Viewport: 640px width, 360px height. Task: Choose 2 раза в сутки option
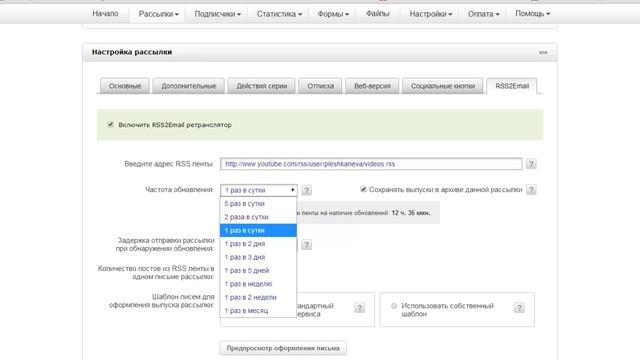(258, 217)
